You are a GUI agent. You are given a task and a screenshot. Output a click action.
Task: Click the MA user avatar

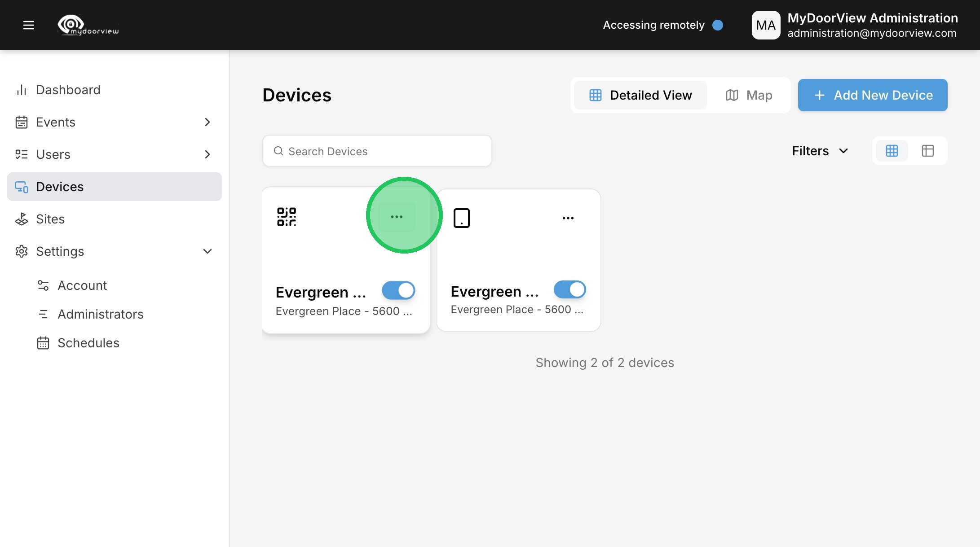pyautogui.click(x=766, y=25)
